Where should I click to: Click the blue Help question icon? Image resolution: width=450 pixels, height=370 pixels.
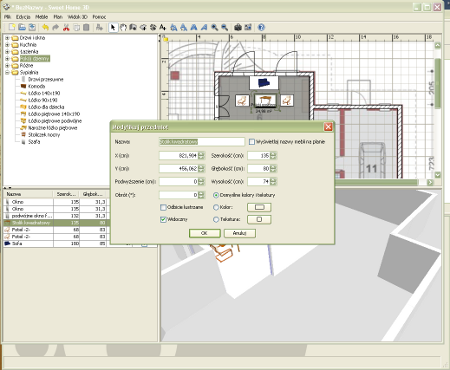[x=261, y=27]
